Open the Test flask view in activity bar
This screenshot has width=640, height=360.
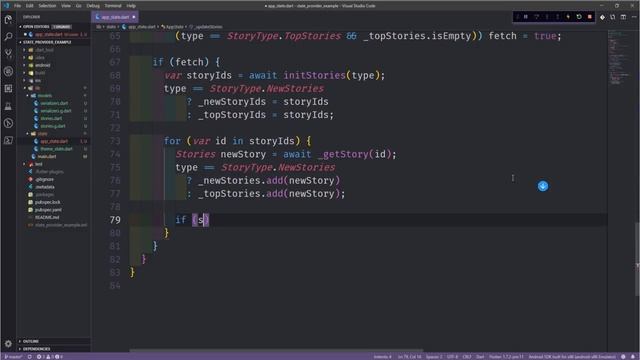coord(8,106)
